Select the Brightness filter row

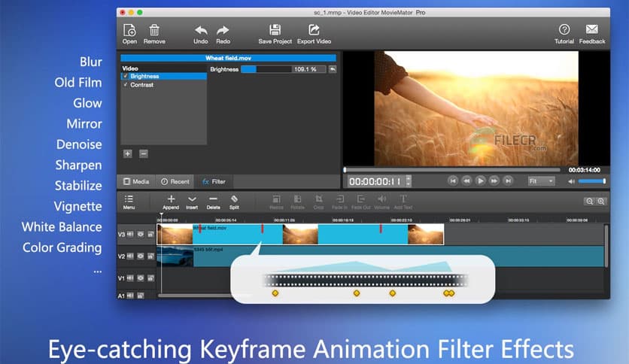coord(164,76)
